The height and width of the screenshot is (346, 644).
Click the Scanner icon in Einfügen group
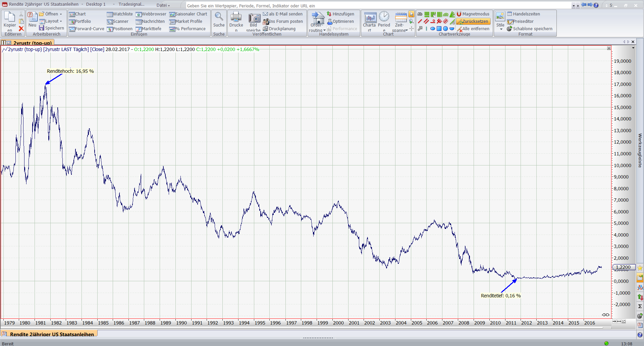click(110, 21)
